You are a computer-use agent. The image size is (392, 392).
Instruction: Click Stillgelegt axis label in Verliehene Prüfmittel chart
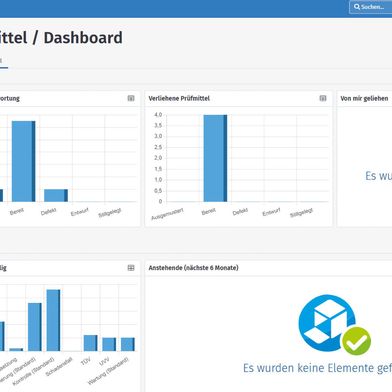pyautogui.click(x=301, y=213)
